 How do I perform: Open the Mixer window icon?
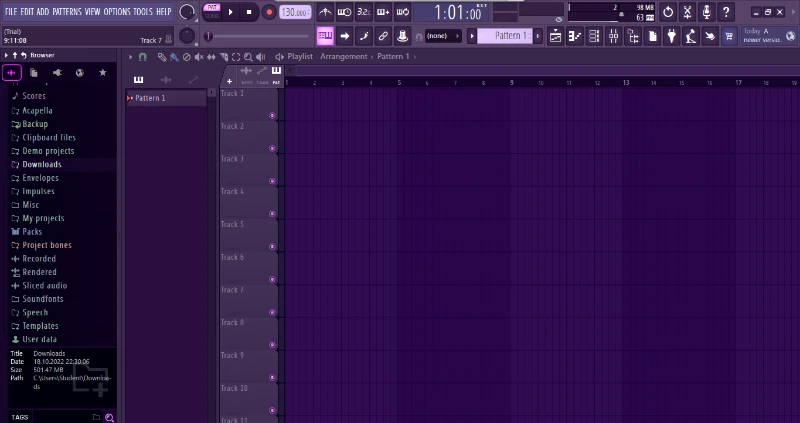pos(613,36)
